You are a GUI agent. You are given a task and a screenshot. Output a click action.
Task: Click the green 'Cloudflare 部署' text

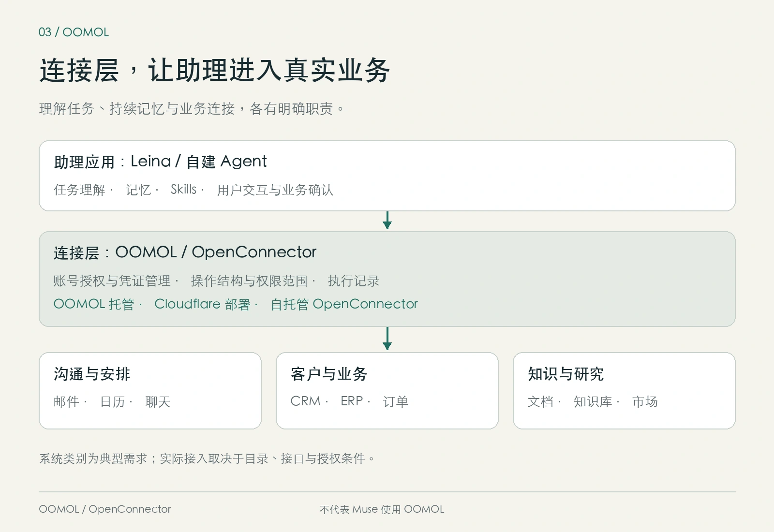[202, 304]
